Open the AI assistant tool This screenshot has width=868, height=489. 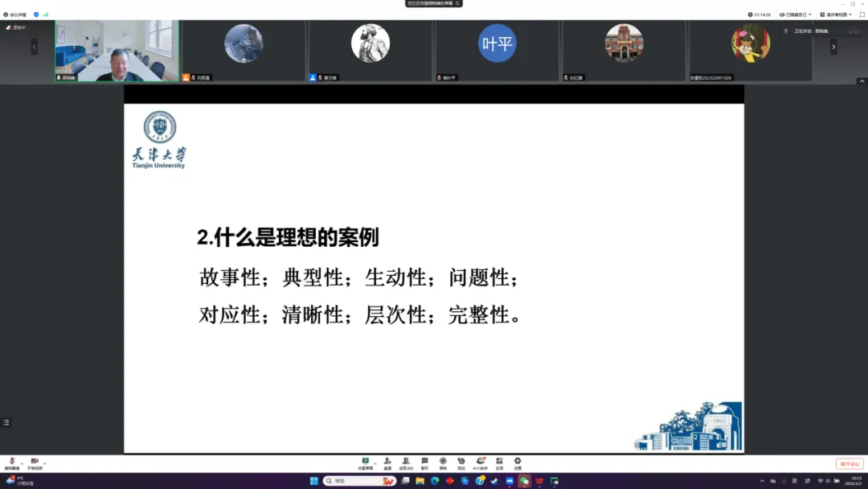pos(481,461)
